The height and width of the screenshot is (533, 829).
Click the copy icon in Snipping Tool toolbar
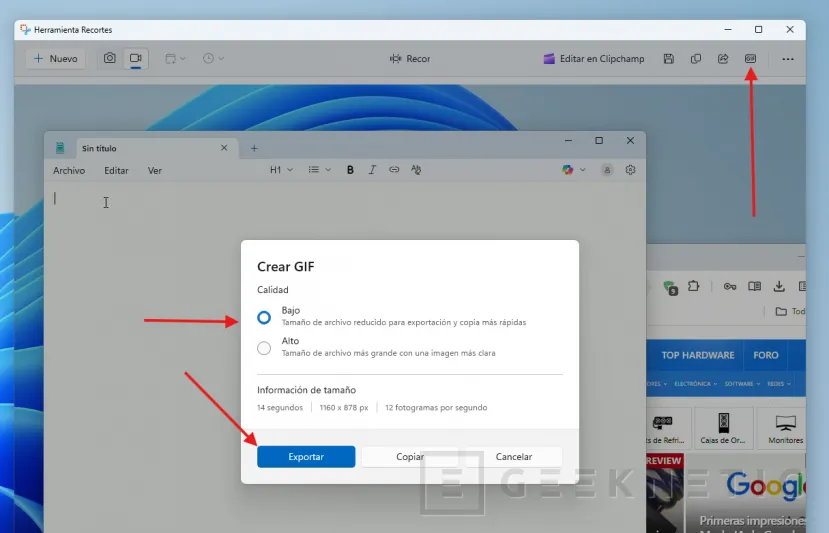click(696, 59)
